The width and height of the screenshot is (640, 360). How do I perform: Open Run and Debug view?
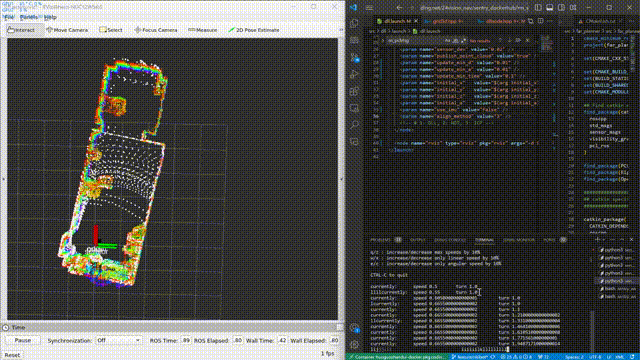pyautogui.click(x=354, y=74)
